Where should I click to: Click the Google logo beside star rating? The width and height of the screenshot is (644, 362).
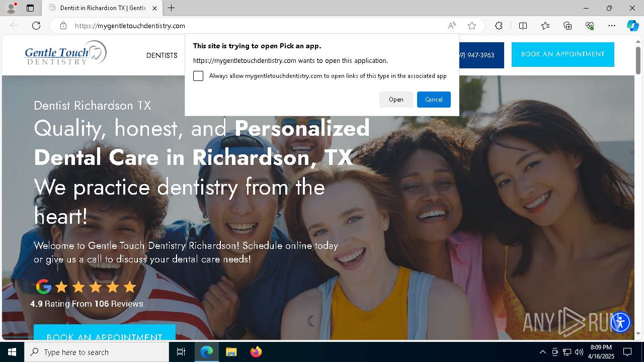point(44,287)
